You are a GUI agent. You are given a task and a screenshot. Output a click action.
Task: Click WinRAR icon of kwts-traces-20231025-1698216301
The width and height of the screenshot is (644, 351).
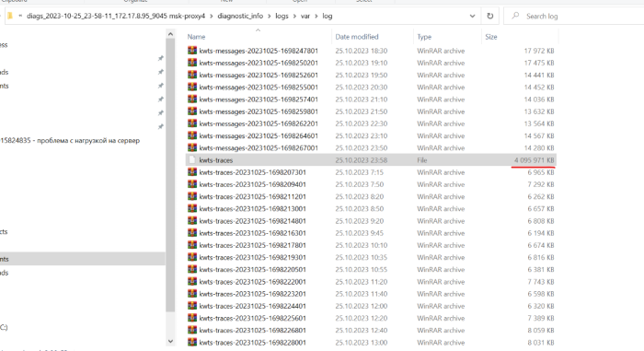[x=191, y=232]
